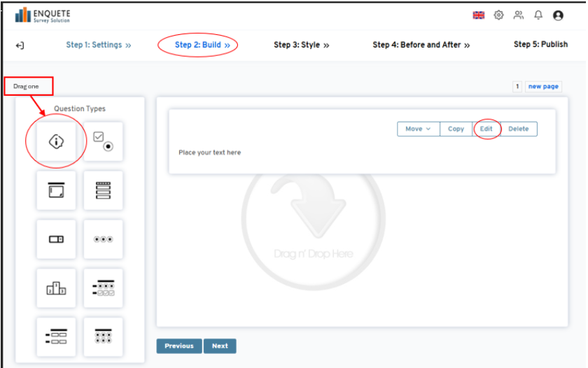Viewport: 588px width, 368px height.
Task: Open the settings gear in header
Action: [x=498, y=15]
